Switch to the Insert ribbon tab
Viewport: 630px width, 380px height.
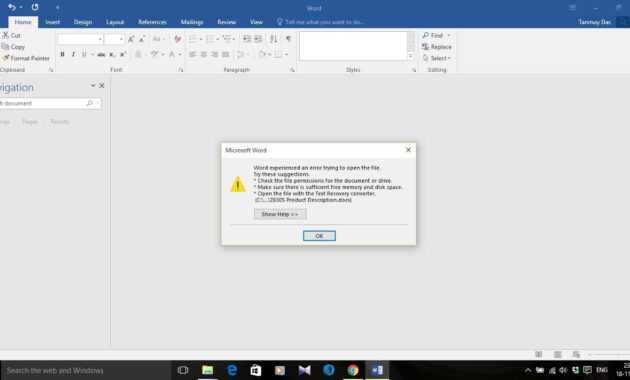pyautogui.click(x=53, y=22)
